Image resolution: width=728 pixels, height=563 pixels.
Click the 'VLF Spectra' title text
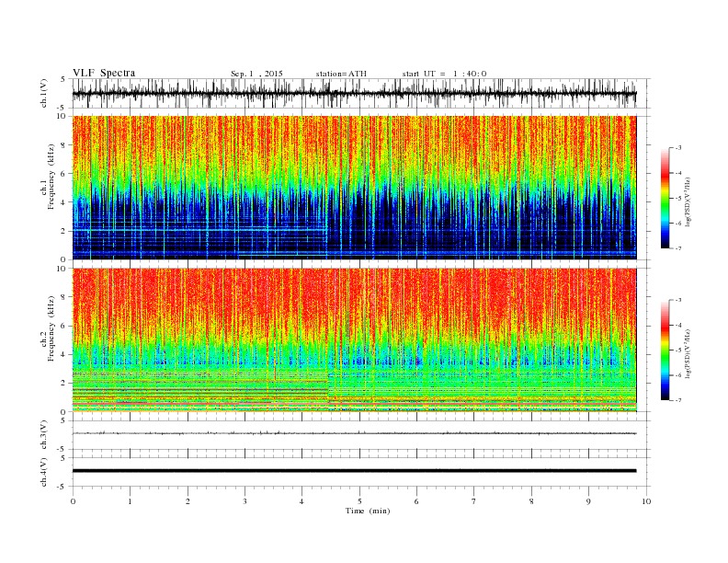104,73
